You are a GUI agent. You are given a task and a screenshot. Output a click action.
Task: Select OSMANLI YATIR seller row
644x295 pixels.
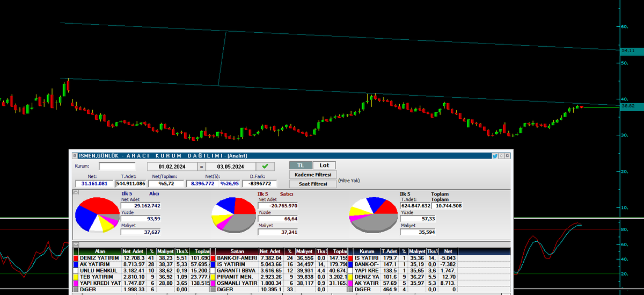point(279,283)
